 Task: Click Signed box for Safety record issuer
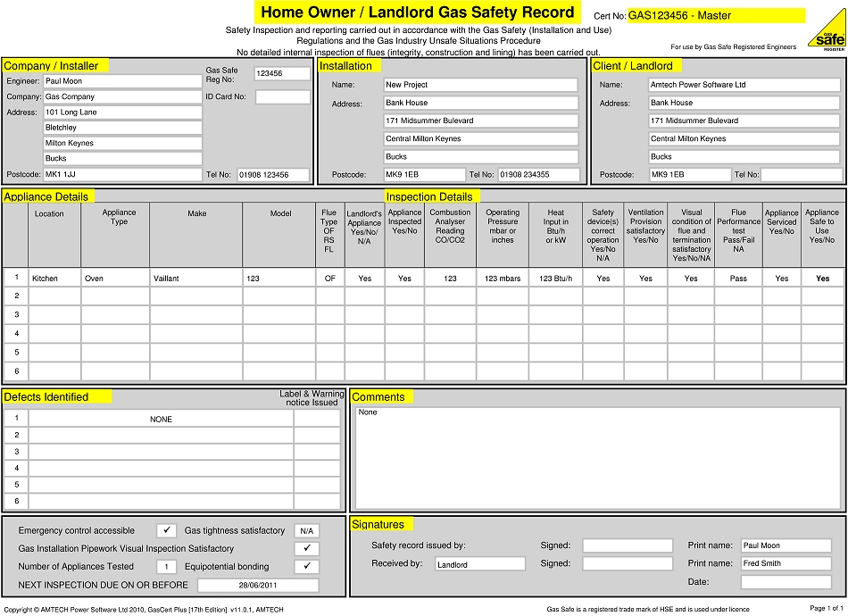coord(628,545)
